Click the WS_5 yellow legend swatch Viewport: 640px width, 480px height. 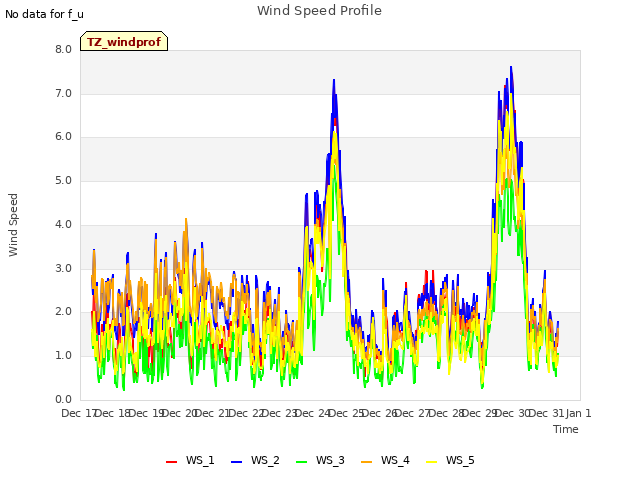[x=431, y=461]
